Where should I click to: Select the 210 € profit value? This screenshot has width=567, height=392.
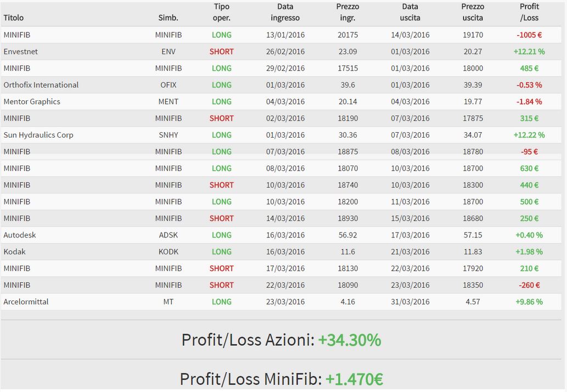529,269
